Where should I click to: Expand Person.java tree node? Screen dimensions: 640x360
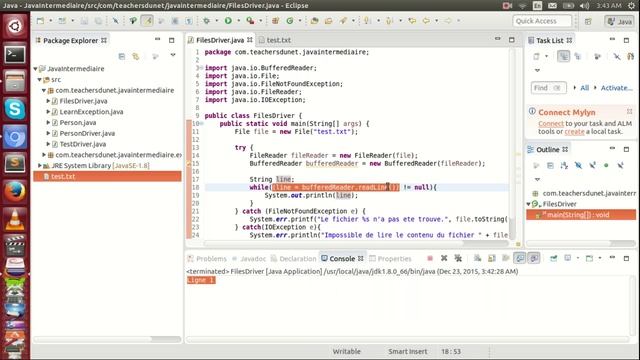pyautogui.click(x=48, y=122)
